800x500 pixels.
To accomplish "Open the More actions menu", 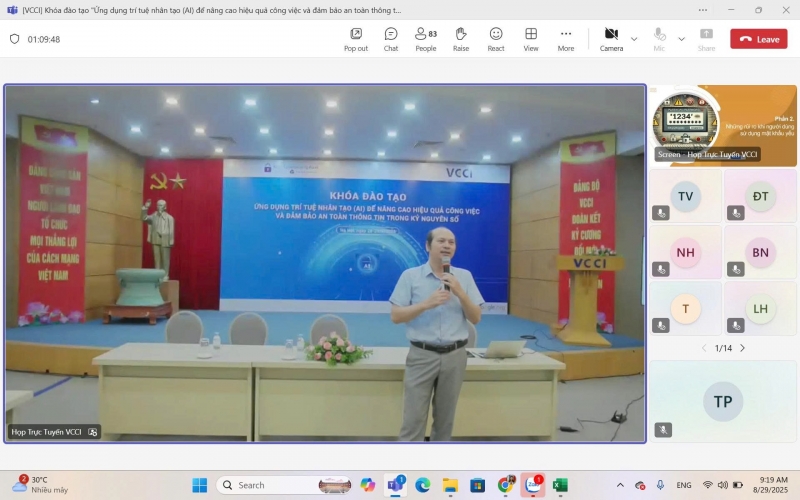I will (566, 38).
